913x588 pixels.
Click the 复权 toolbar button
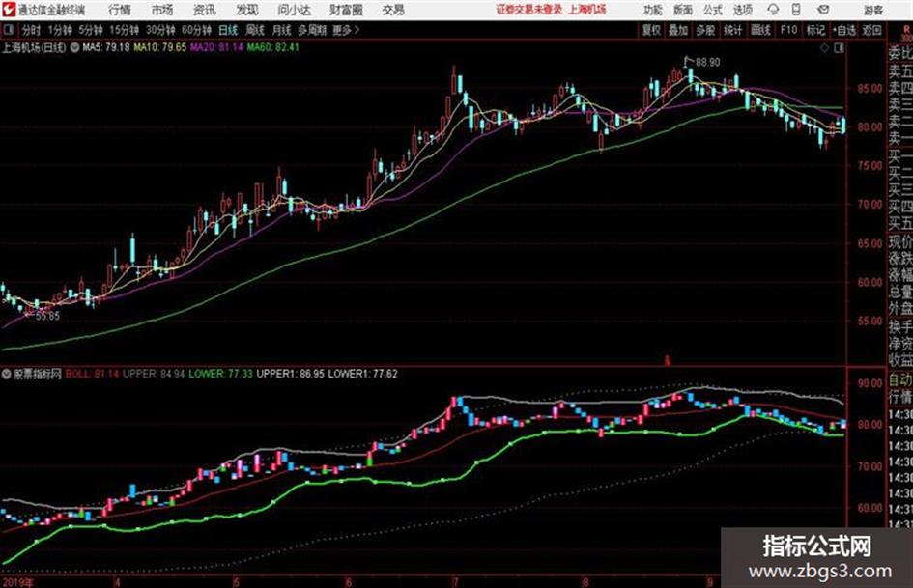coord(651,30)
